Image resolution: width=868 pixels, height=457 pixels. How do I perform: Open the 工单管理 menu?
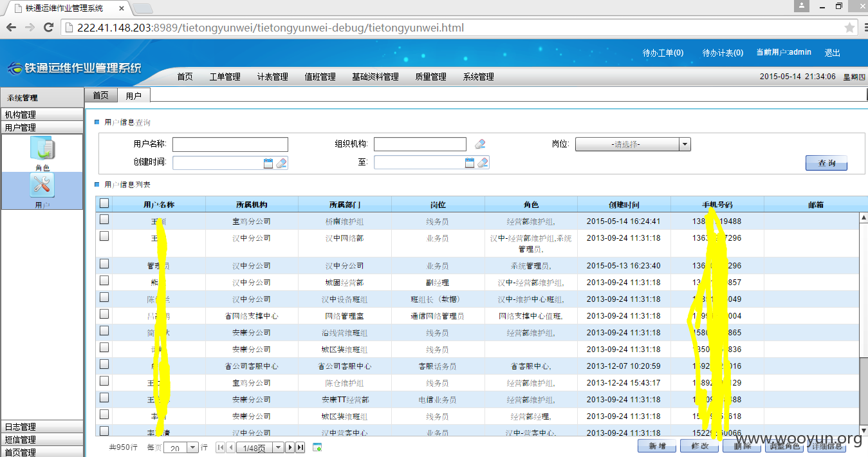tap(225, 77)
